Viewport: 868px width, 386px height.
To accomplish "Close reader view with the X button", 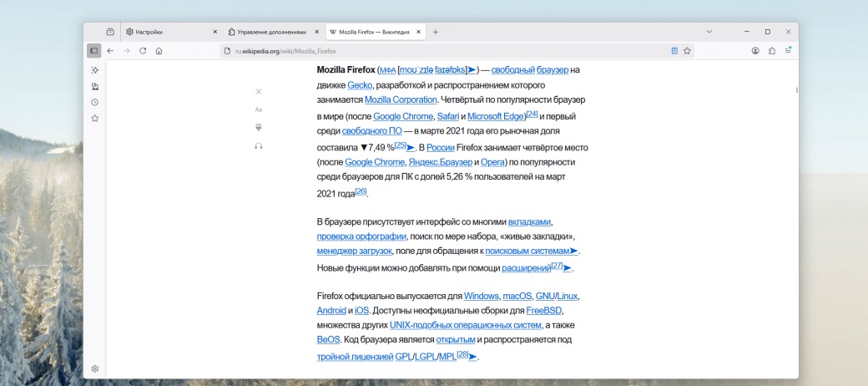I will 259,91.
